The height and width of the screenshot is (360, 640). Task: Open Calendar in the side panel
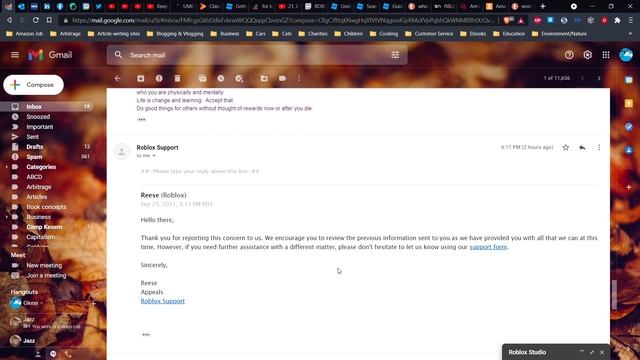tap(629, 80)
